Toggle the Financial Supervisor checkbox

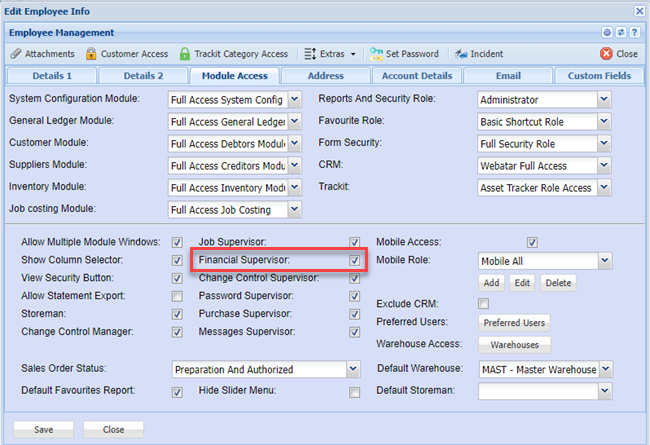[354, 260]
